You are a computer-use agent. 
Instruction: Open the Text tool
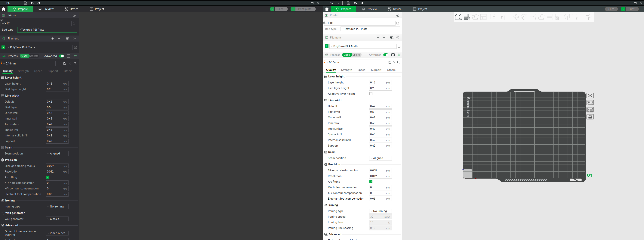[x=575, y=17]
